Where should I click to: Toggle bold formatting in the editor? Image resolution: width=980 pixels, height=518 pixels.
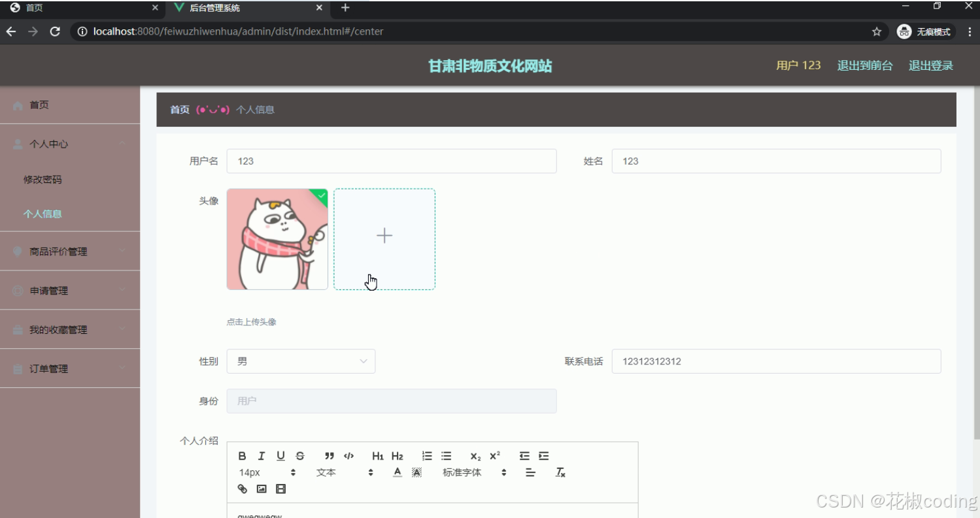(x=242, y=455)
